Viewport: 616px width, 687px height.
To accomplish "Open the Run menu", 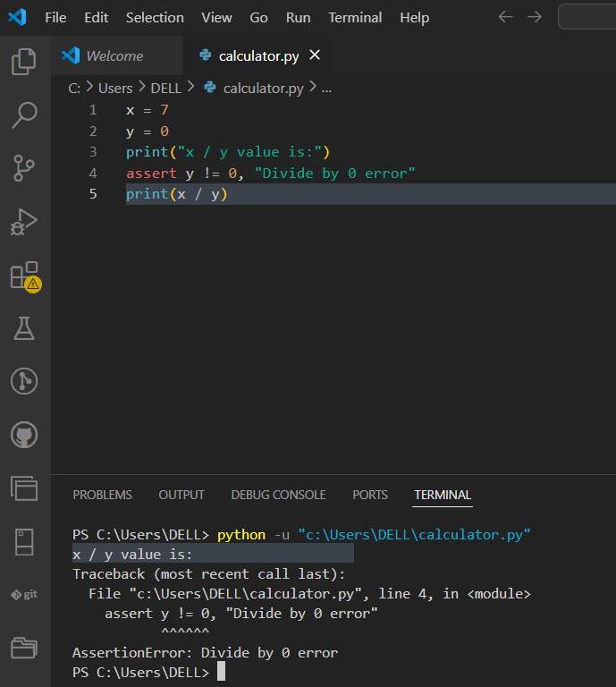I will (298, 18).
